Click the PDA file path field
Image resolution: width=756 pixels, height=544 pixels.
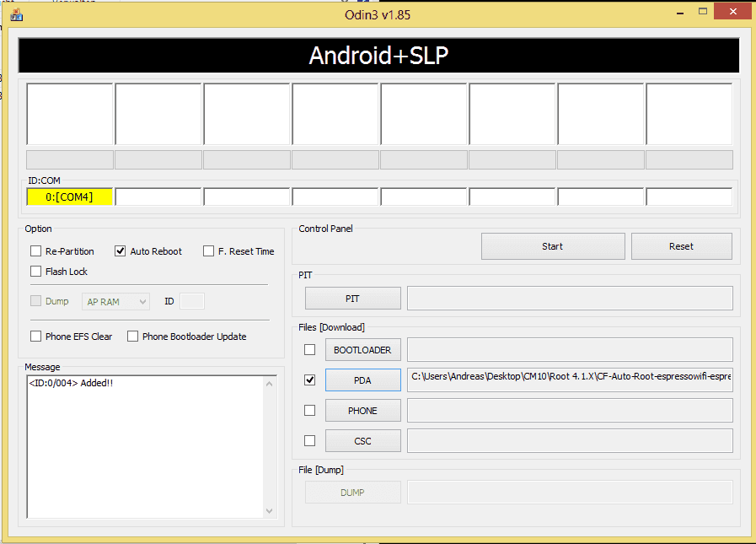[570, 380]
